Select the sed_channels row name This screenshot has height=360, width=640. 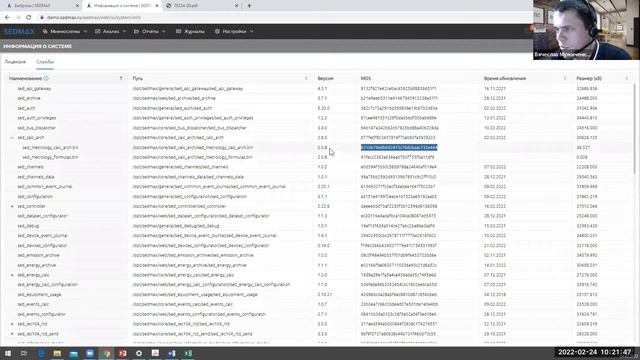(x=30, y=167)
